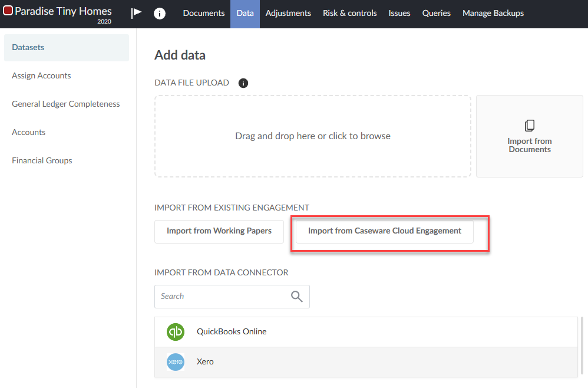Open the Documents menu
This screenshot has height=388, width=588.
(x=204, y=13)
